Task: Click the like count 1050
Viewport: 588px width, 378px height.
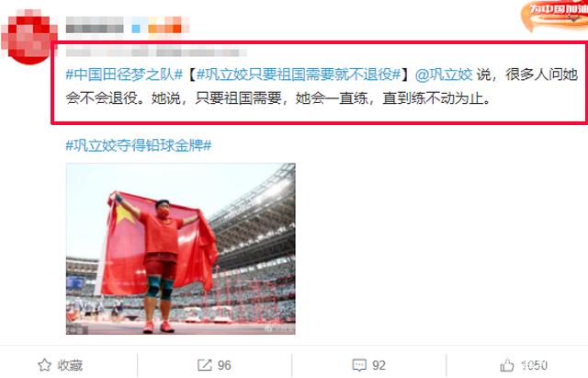Action: (535, 365)
